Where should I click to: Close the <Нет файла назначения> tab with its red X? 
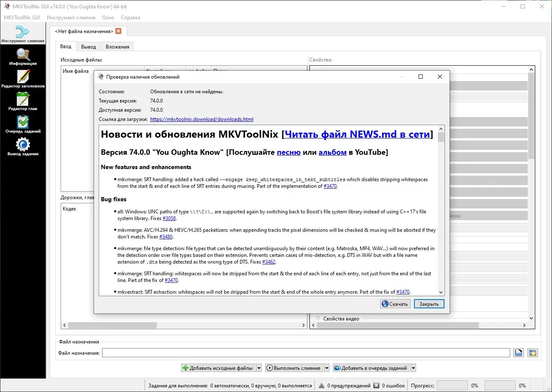[118, 31]
